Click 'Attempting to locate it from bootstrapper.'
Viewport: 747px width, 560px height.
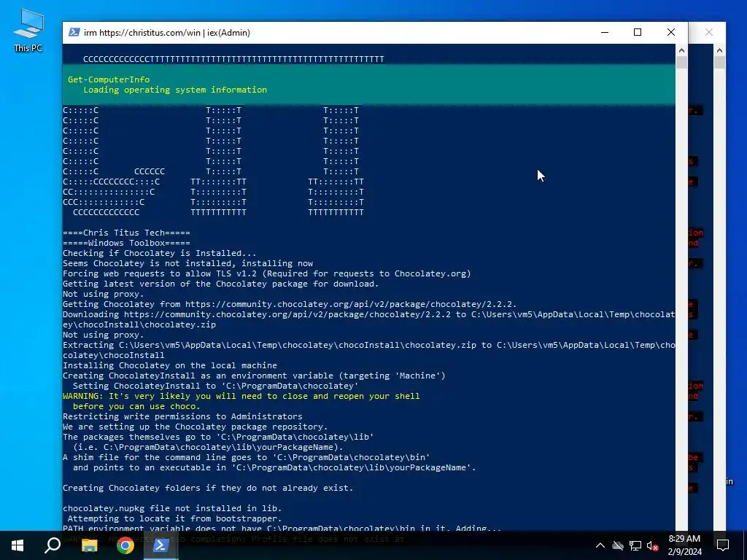point(175,518)
